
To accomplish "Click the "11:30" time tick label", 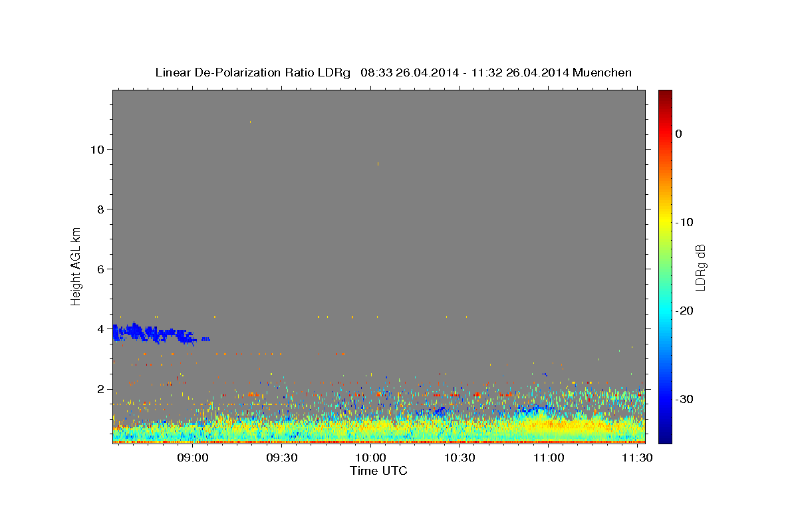I will tap(636, 458).
